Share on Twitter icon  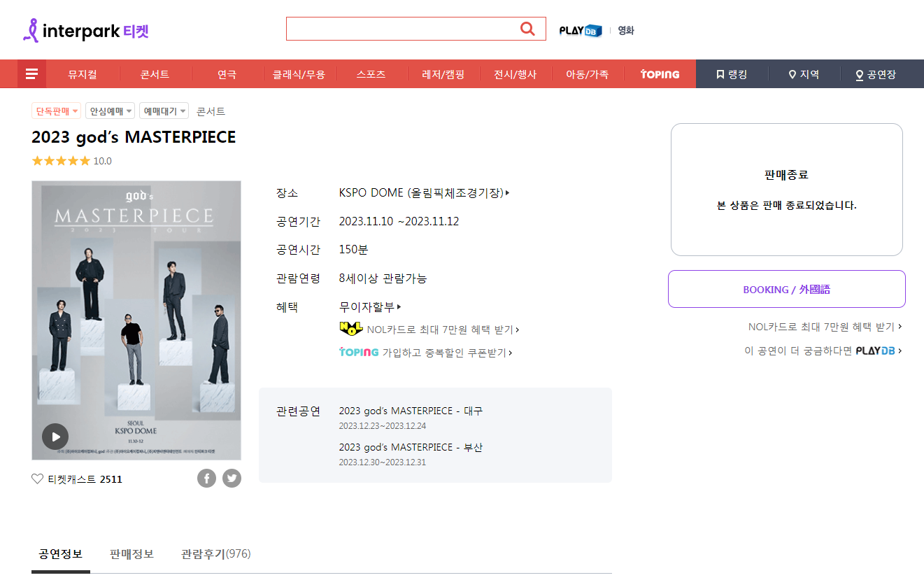pyautogui.click(x=232, y=479)
